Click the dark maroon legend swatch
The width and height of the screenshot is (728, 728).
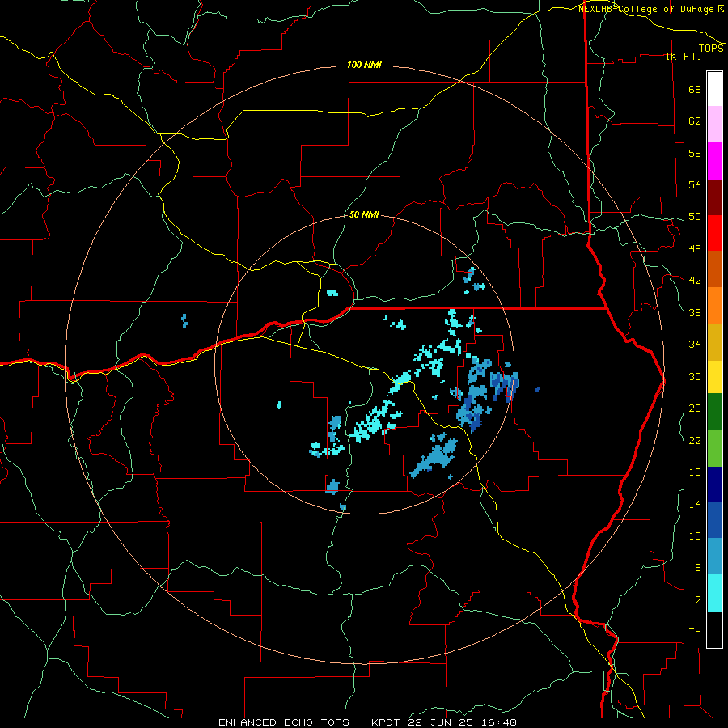pos(714,197)
